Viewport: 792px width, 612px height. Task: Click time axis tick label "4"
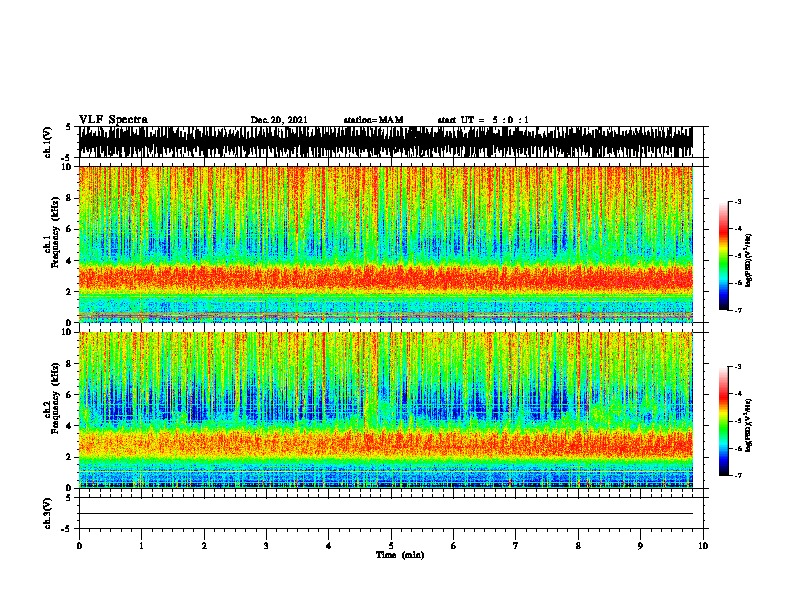(329, 546)
